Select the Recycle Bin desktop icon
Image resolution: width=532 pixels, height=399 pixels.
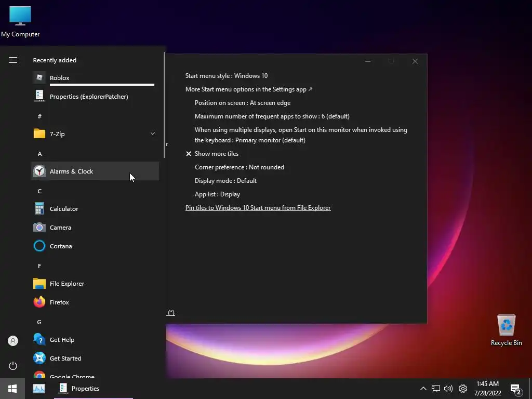pyautogui.click(x=506, y=330)
